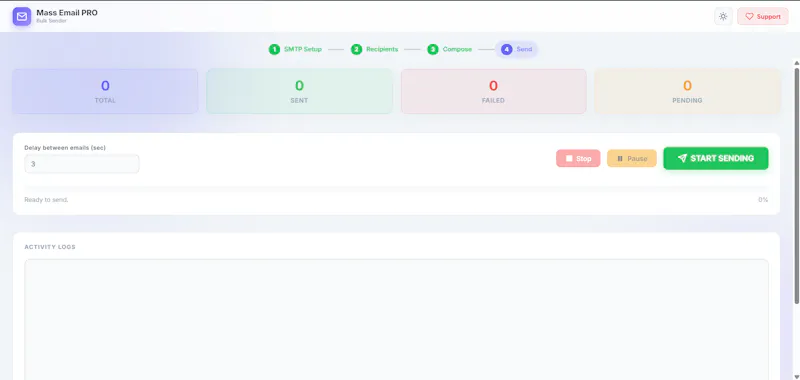Click the Failed count card
The width and height of the screenshot is (800, 380).
[x=493, y=91]
